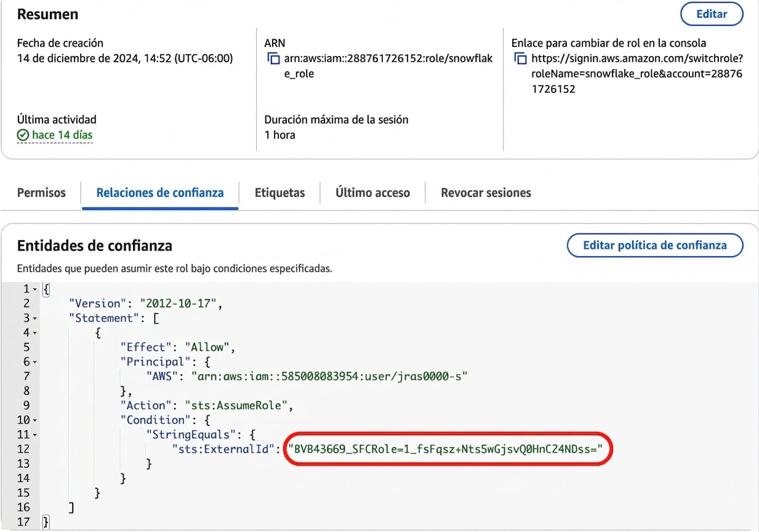
Task: Click the Editar button in Resumen
Action: [712, 14]
